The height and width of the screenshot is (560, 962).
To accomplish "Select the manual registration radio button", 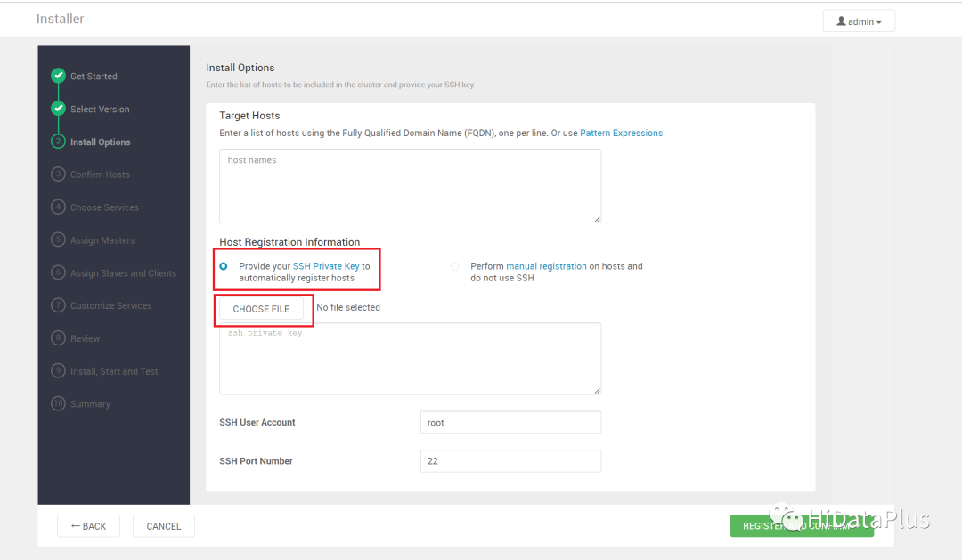I will [x=455, y=266].
